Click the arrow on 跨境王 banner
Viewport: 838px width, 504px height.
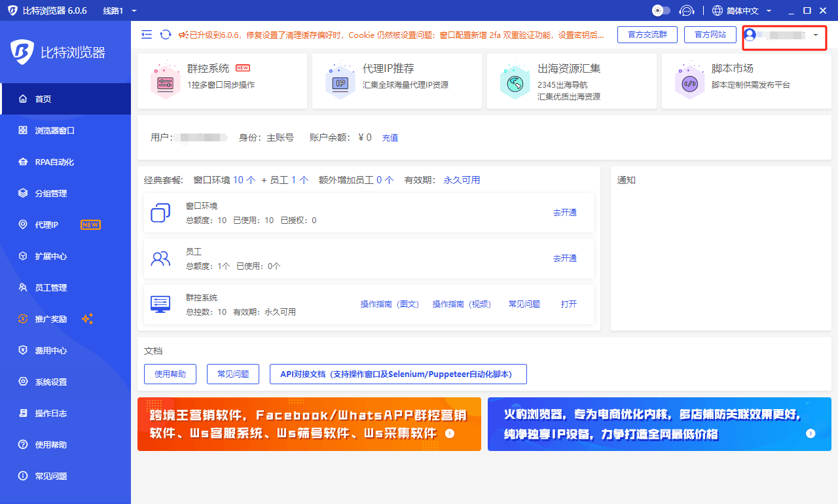click(449, 433)
